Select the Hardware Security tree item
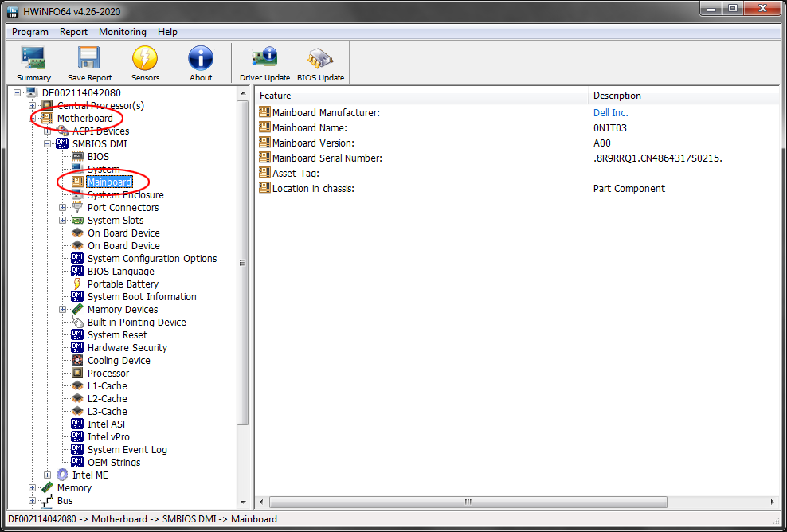The image size is (787, 532). [x=127, y=348]
